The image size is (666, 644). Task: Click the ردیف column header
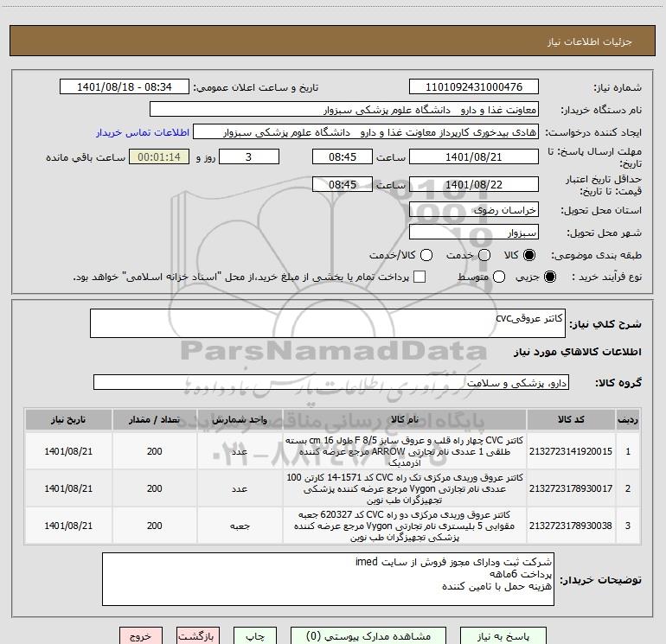click(x=628, y=419)
